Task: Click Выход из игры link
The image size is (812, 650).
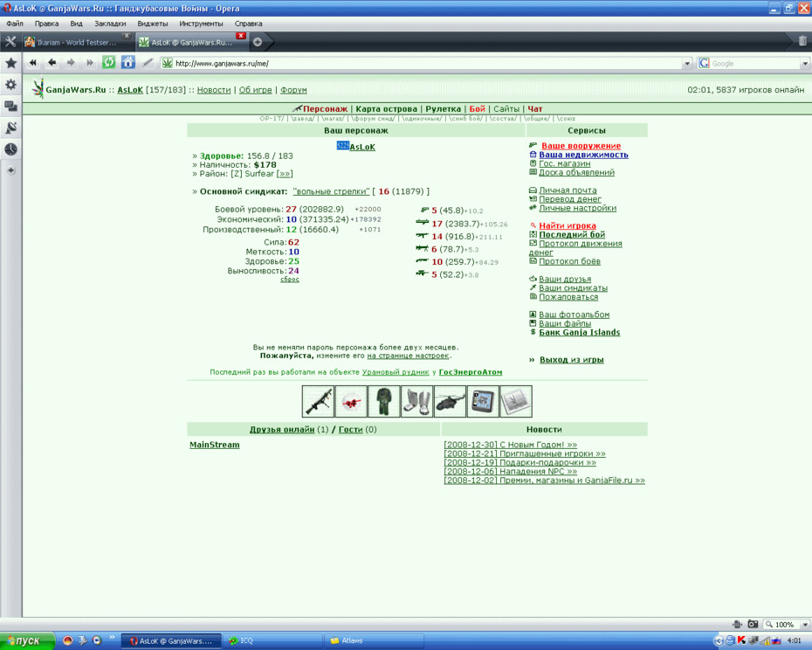Action: 571,360
